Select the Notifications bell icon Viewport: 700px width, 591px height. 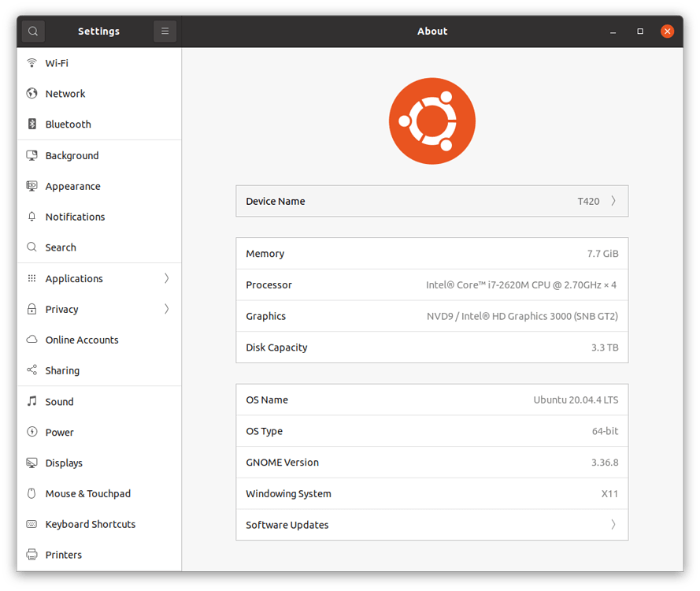(32, 217)
